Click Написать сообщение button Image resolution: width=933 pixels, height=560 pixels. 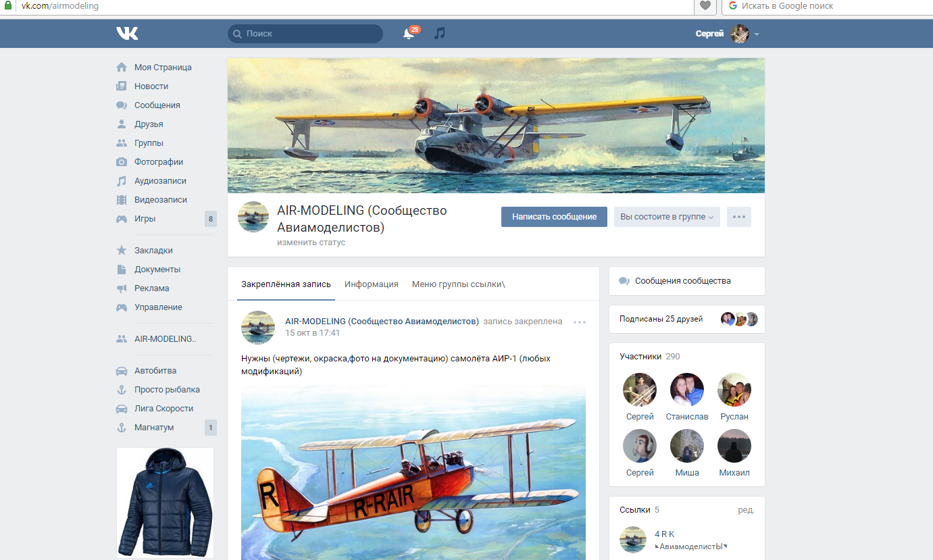click(x=554, y=217)
